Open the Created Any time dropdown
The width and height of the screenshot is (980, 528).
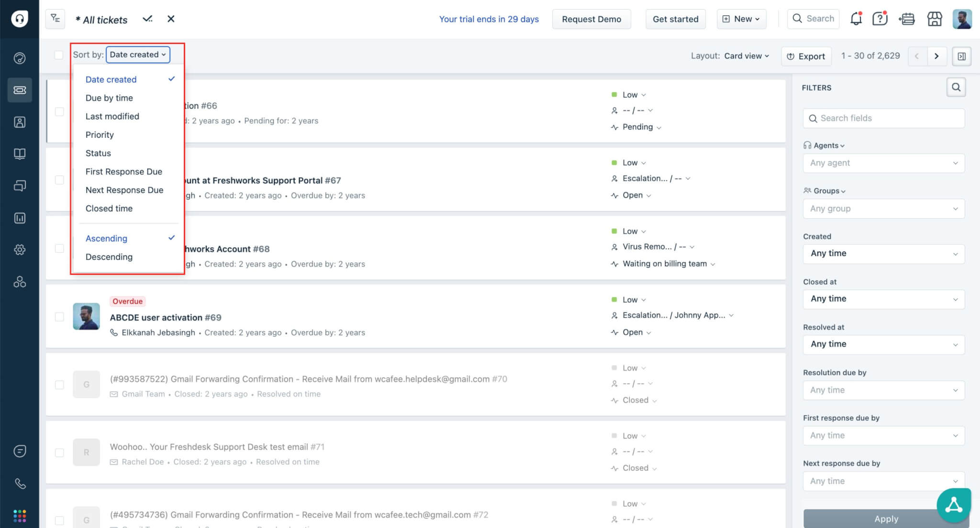(x=883, y=254)
